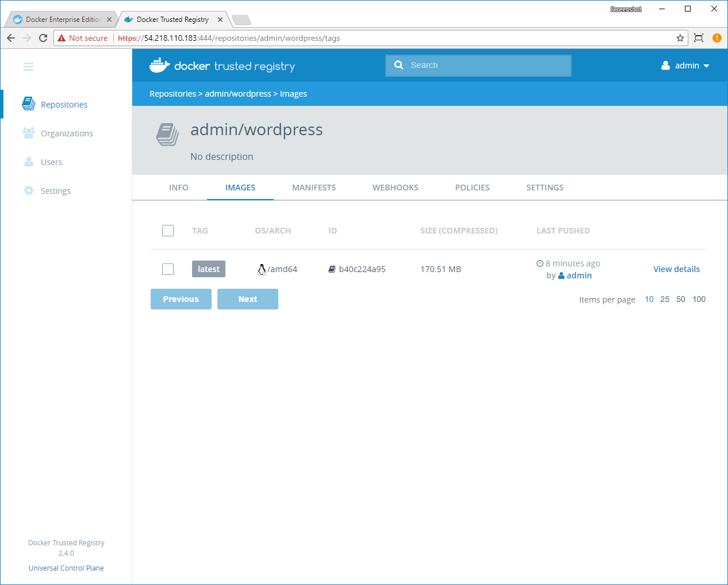Viewport: 728px width, 585px height.
Task: Open the Webhooks tab
Action: click(x=395, y=188)
